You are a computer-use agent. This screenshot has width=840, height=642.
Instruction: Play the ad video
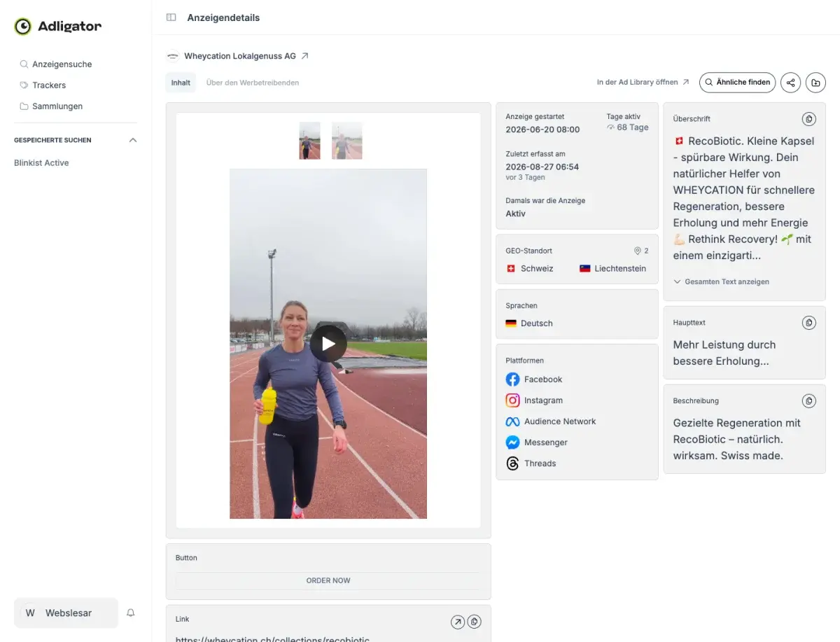click(x=328, y=343)
